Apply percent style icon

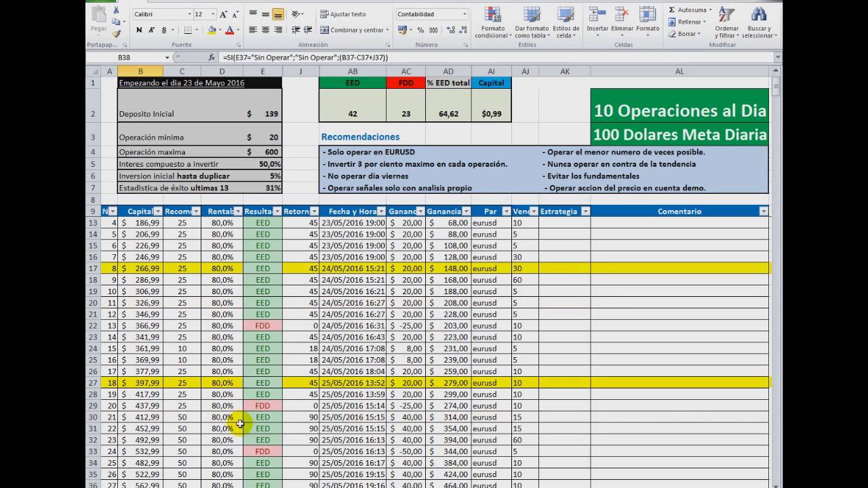coord(421,30)
